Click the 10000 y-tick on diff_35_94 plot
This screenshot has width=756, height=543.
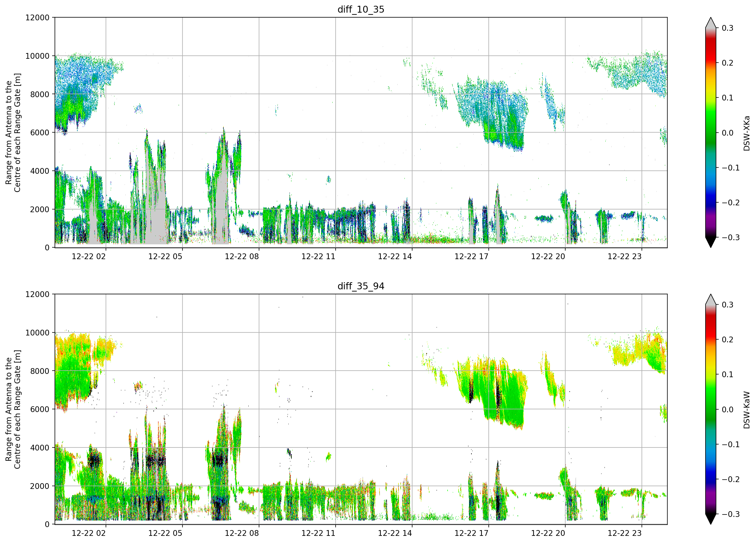click(37, 333)
